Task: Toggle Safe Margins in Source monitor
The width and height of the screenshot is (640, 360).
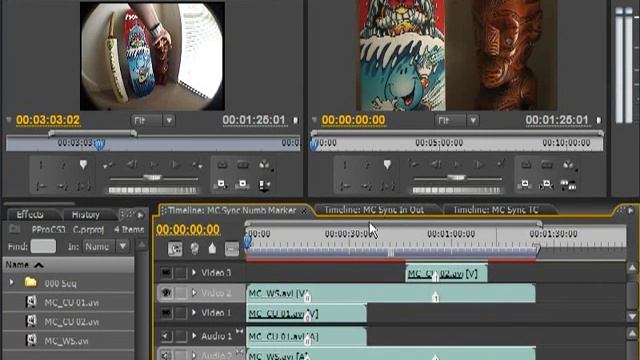Action: (243, 165)
